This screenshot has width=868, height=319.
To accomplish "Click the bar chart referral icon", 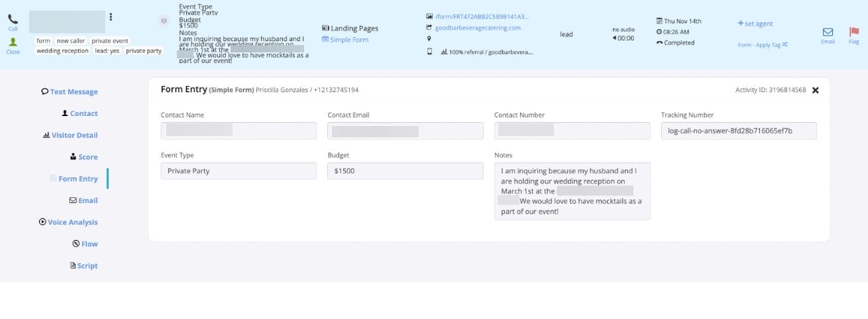I will (444, 52).
